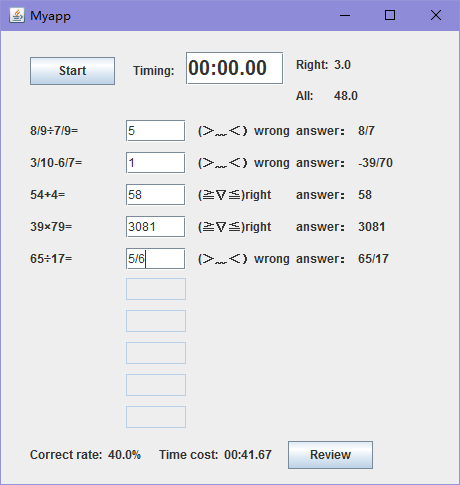Click the Java icon in title bar

click(x=17, y=15)
